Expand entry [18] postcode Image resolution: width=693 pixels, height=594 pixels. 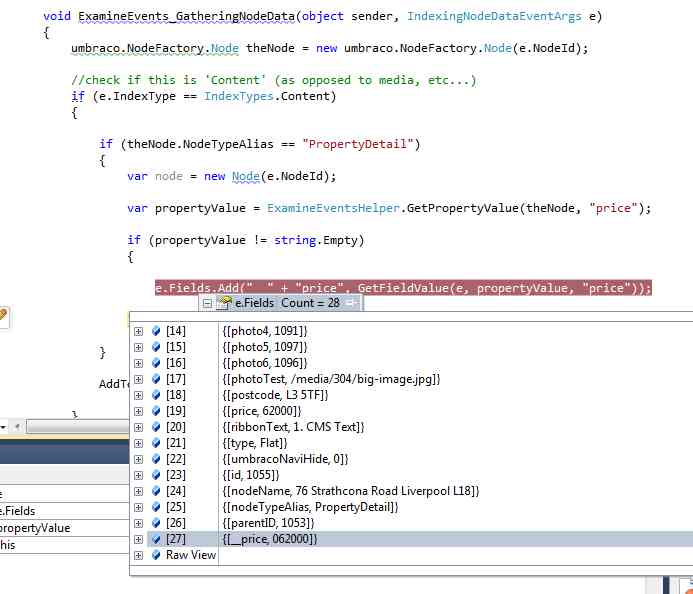tap(138, 395)
